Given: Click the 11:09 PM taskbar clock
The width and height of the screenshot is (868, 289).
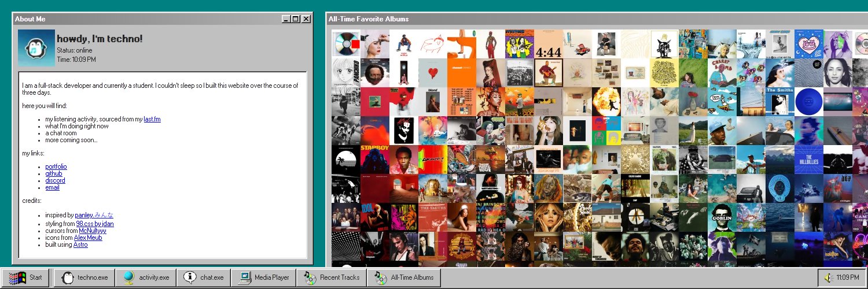Looking at the screenshot, I should pyautogui.click(x=847, y=278).
